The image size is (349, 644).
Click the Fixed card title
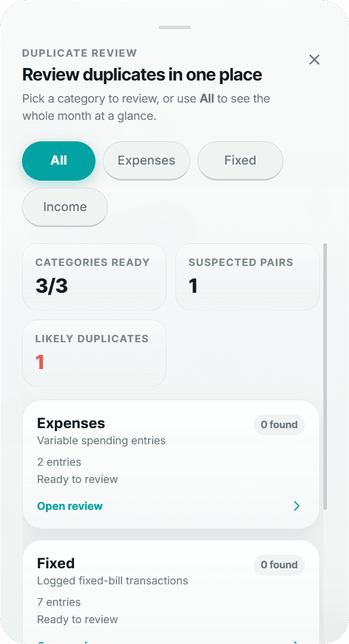click(x=55, y=563)
